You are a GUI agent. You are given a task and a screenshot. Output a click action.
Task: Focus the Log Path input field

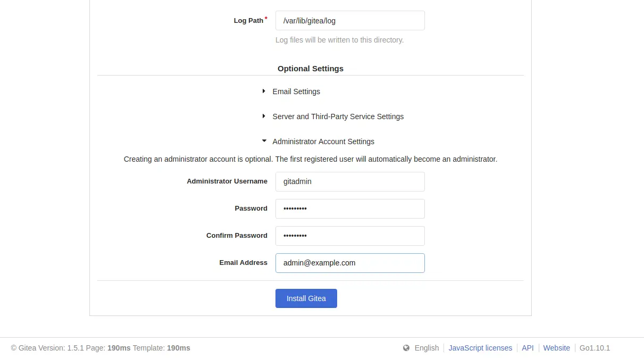pos(350,21)
